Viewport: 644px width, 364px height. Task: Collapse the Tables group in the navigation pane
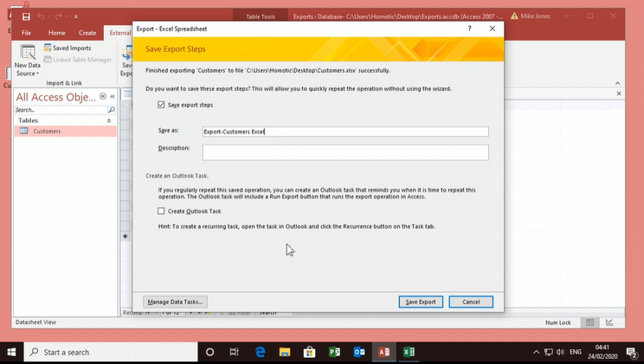coord(109,120)
